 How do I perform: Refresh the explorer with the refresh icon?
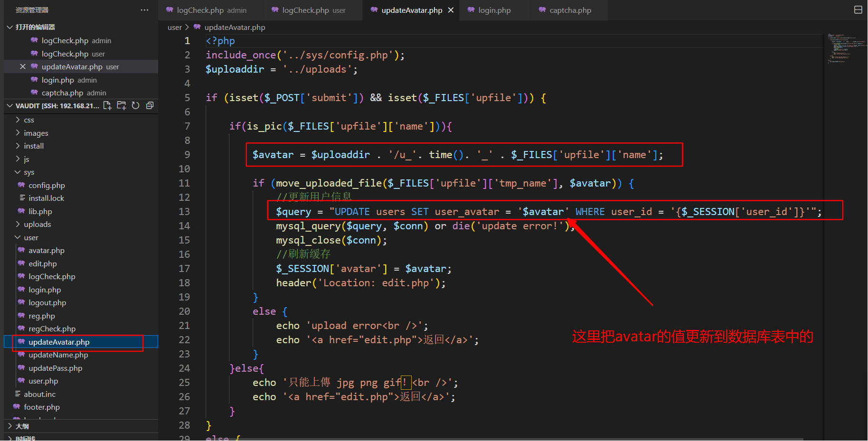click(136, 105)
